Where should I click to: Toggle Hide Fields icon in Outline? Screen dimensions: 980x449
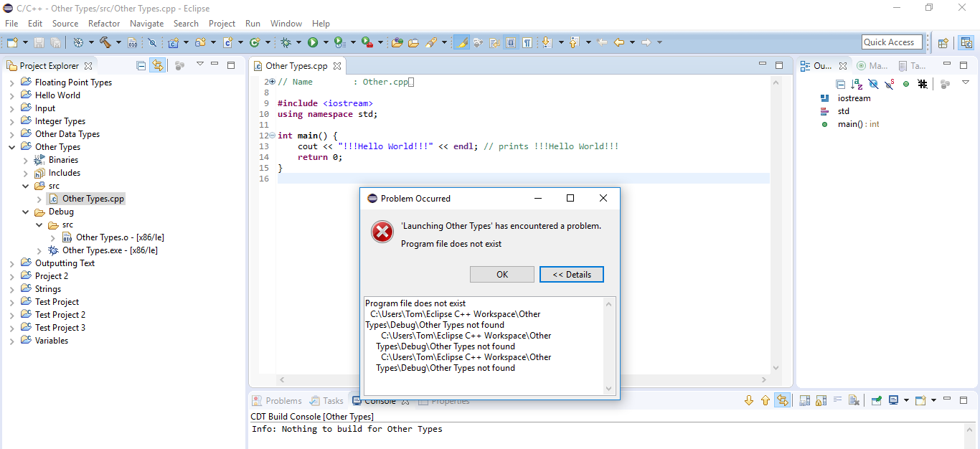(x=873, y=84)
